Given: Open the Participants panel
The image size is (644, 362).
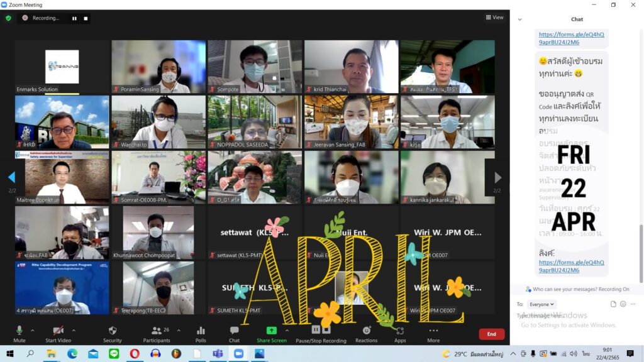Looking at the screenshot, I should click(157, 334).
